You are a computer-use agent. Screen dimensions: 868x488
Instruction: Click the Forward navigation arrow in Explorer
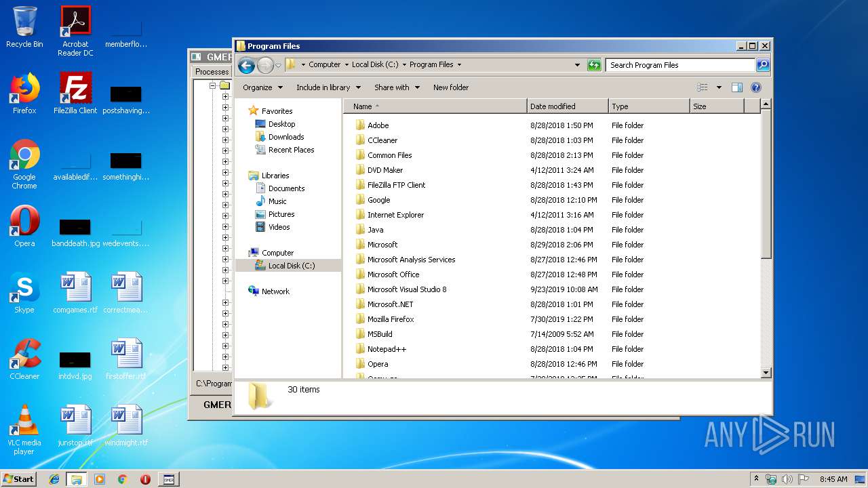click(x=265, y=65)
